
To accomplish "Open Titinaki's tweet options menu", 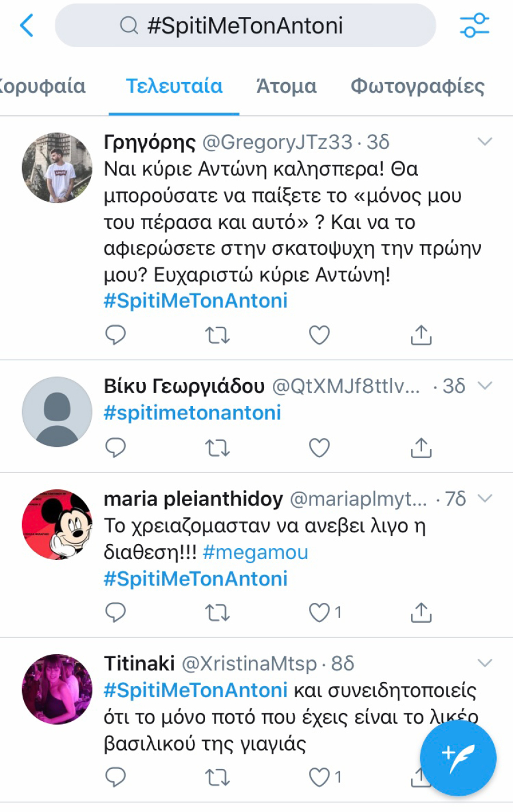I will 484,662.
